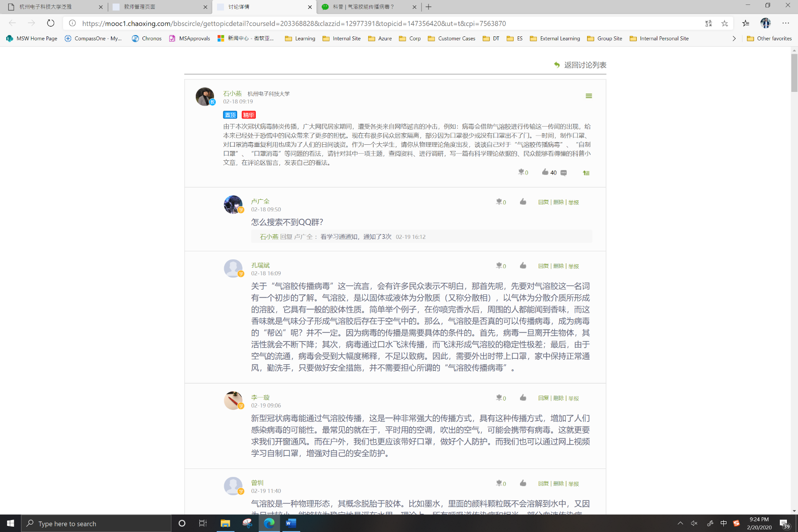The image size is (798, 532).
Task: Click the page vertical scrollbar thumb
Action: [x=794, y=73]
